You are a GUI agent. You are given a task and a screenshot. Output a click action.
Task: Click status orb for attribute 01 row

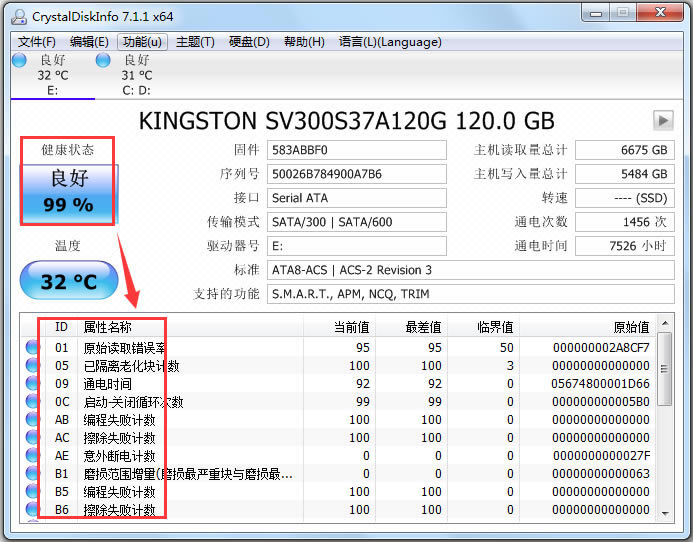pyautogui.click(x=33, y=348)
